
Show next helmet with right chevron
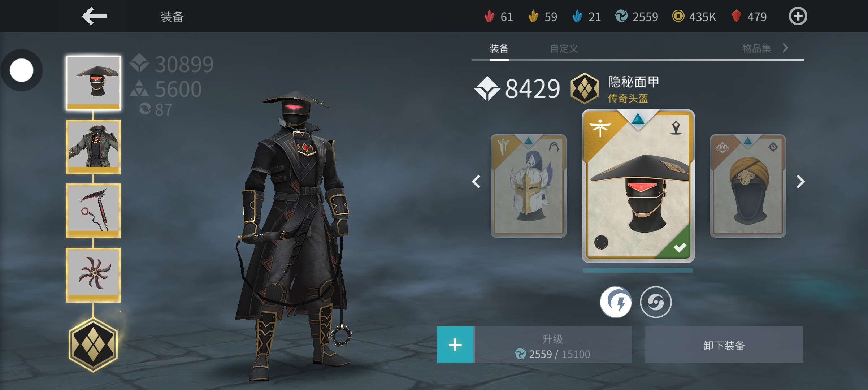pos(800,181)
